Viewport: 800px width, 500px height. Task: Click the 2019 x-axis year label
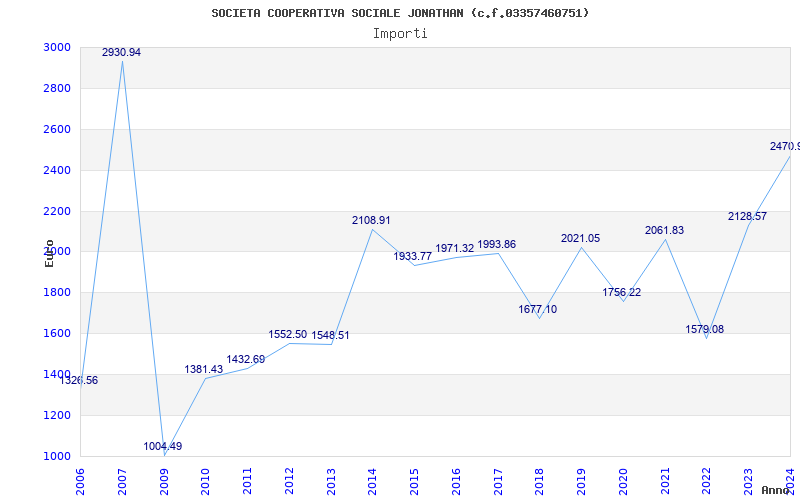(x=581, y=482)
